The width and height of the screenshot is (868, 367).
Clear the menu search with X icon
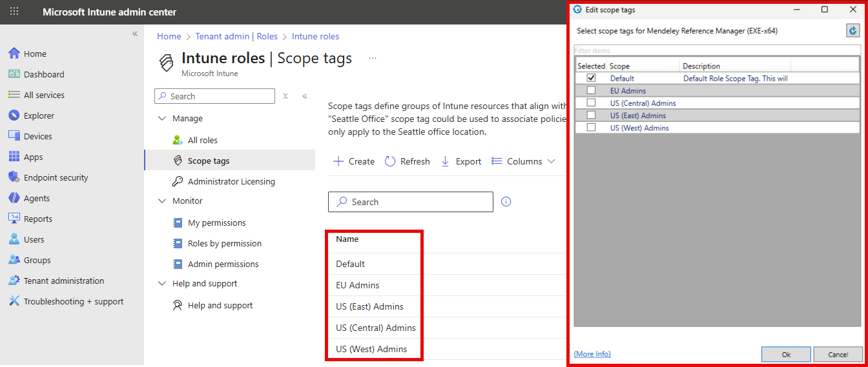pos(285,96)
